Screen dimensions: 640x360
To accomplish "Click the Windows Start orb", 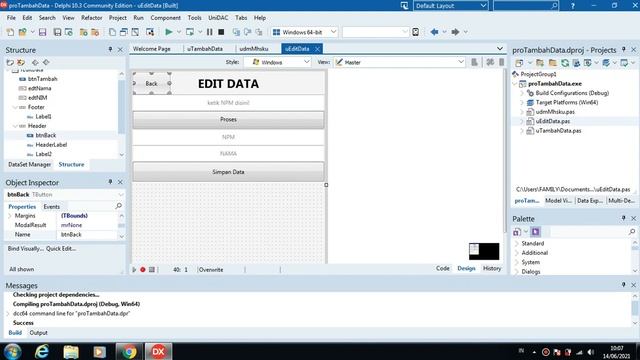I will coord(12,351).
